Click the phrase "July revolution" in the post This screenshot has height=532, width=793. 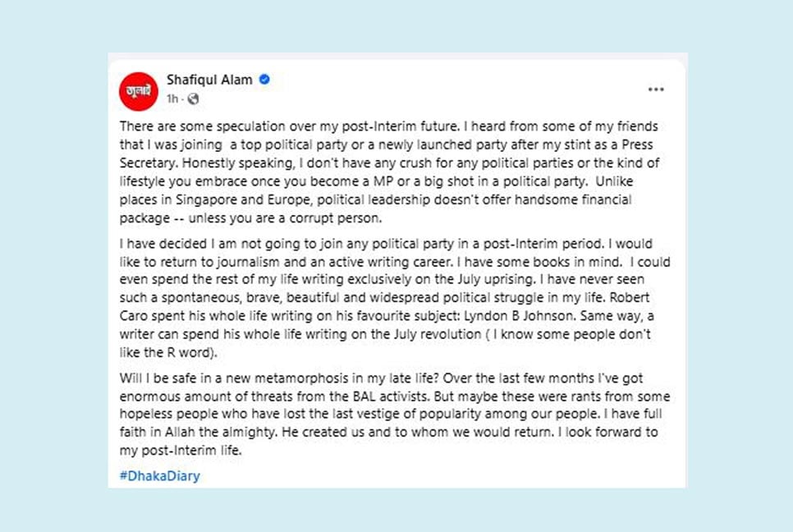click(x=437, y=334)
